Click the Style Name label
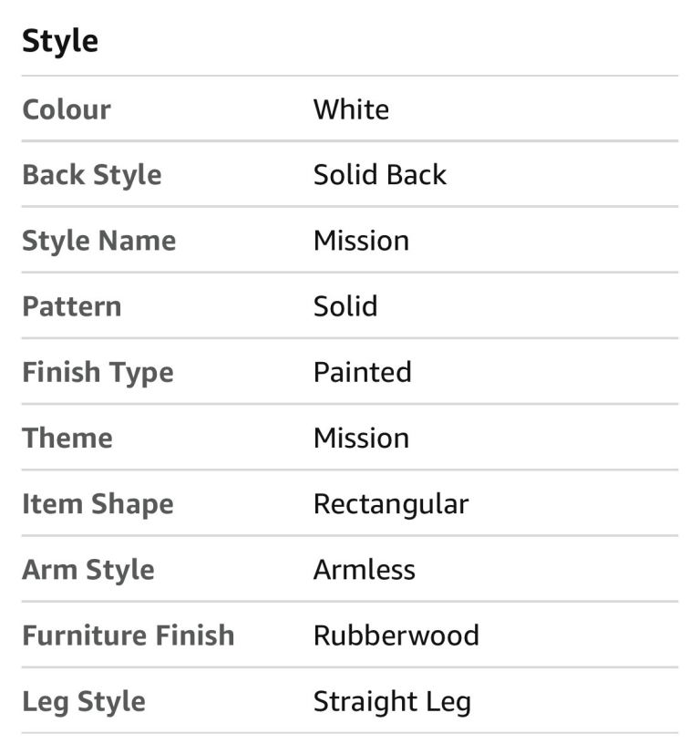The height and width of the screenshot is (754, 700). [x=98, y=241]
